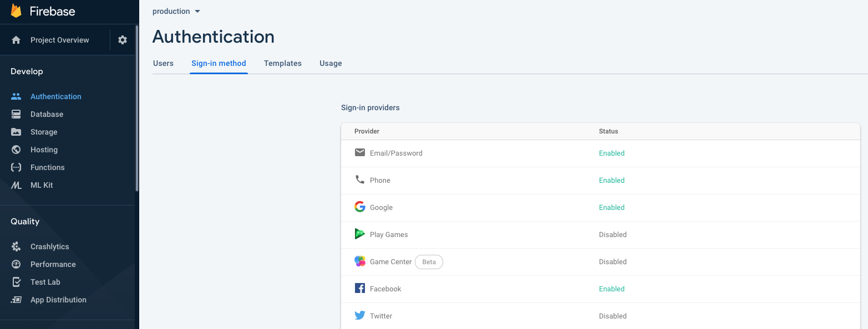Switch to the Users tab
The width and height of the screenshot is (868, 329).
[163, 63]
